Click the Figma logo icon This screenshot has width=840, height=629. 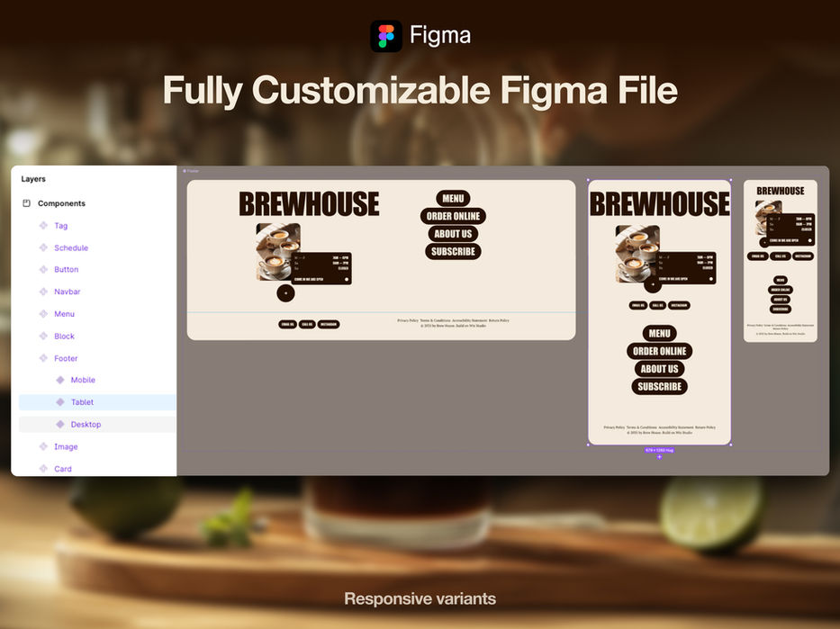(x=385, y=36)
